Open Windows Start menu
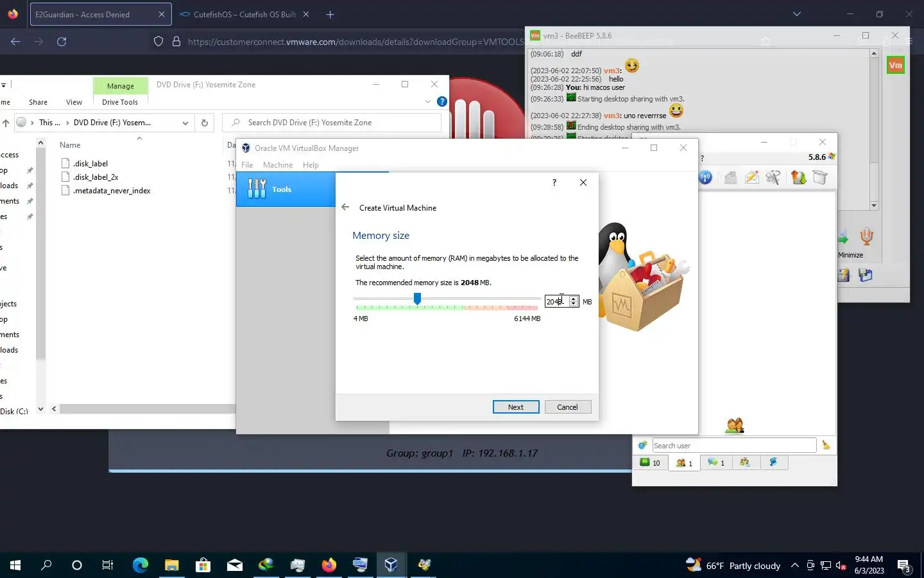Viewport: 924px width, 578px height. pos(15,565)
